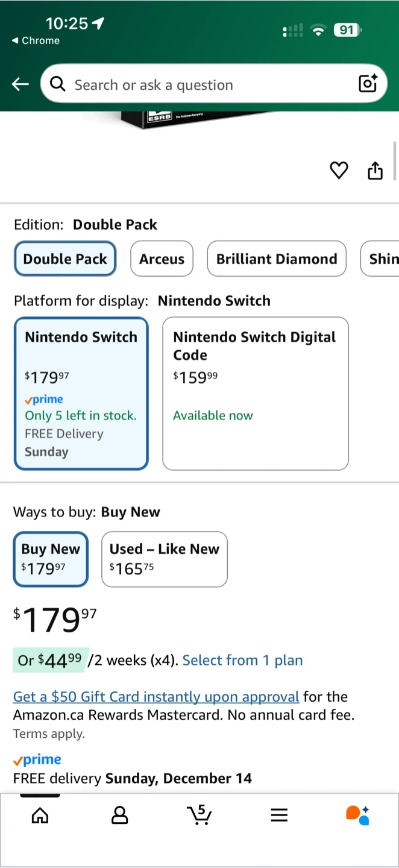Pick the Brilliant Diamond edition
399x868 pixels.
[x=277, y=259]
